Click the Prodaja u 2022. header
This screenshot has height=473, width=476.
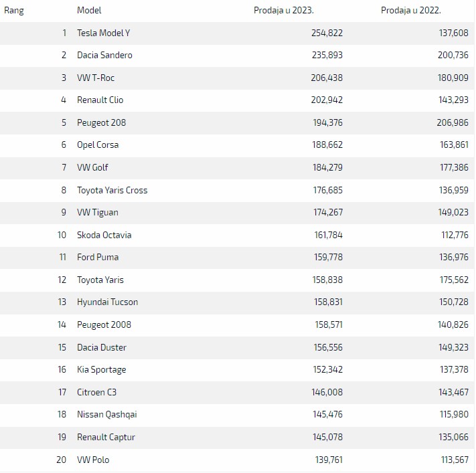pos(411,11)
